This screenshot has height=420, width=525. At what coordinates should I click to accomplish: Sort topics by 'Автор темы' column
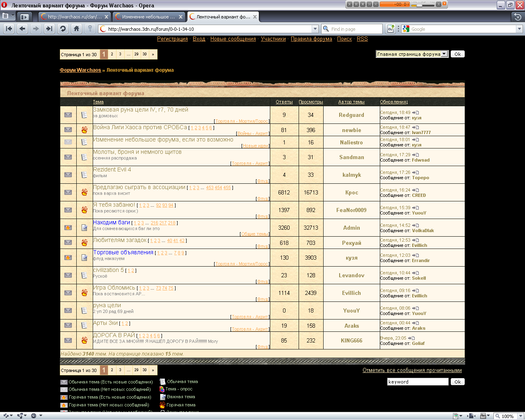tap(352, 102)
